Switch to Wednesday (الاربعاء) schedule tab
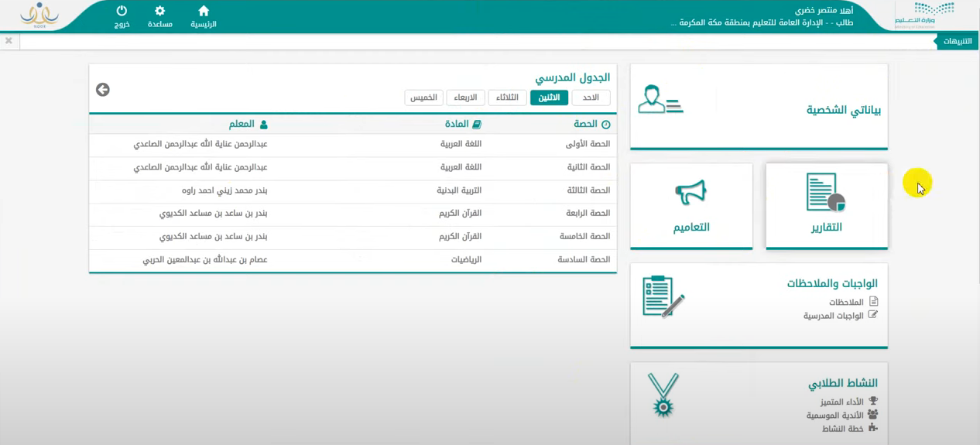 tap(465, 98)
